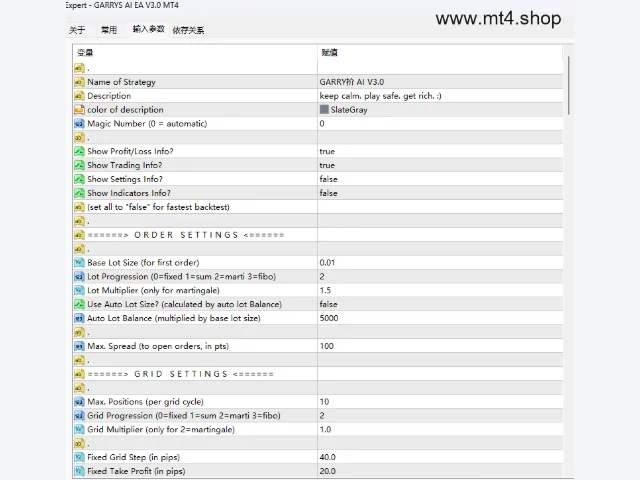Click the bool icon beside Use Auto Lot Size

click(79, 304)
